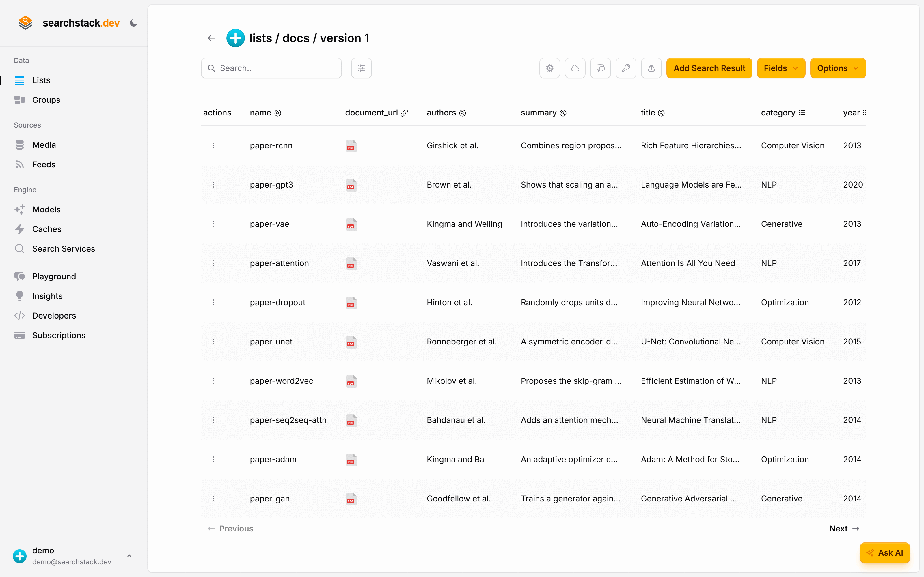The image size is (924, 577).
Task: Select Playground in the sidebar
Action: pos(54,276)
